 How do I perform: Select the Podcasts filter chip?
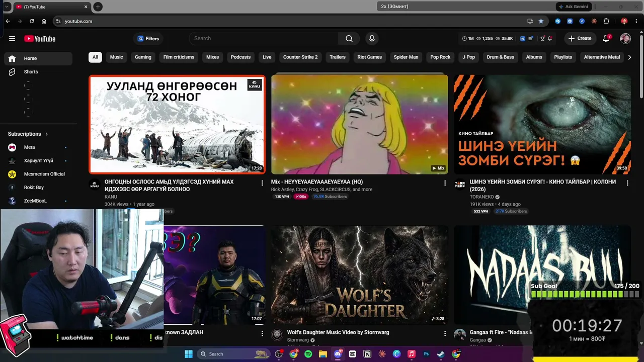point(240,57)
